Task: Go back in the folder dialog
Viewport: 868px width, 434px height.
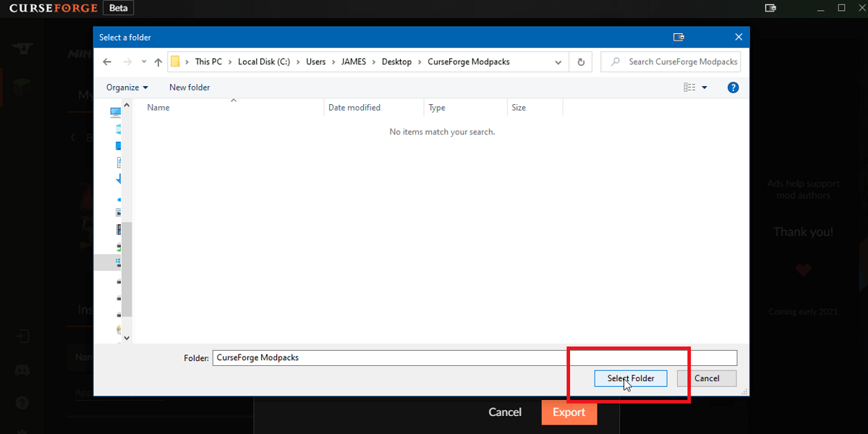Action: [107, 62]
